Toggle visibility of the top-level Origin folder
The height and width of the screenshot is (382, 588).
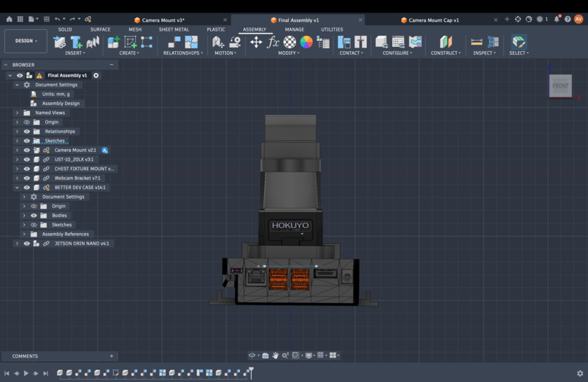tap(26, 122)
